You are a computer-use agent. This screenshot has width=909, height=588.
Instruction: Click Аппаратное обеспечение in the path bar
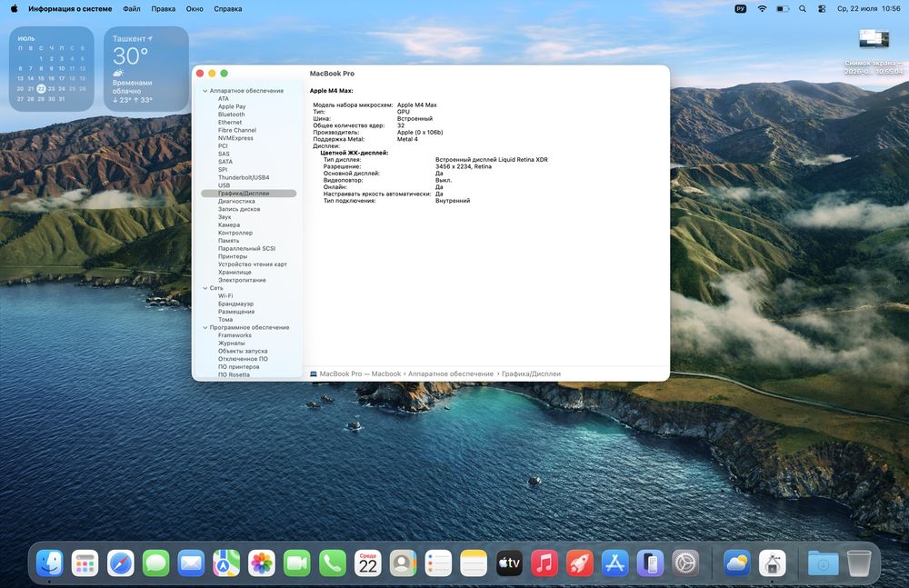pyautogui.click(x=451, y=374)
